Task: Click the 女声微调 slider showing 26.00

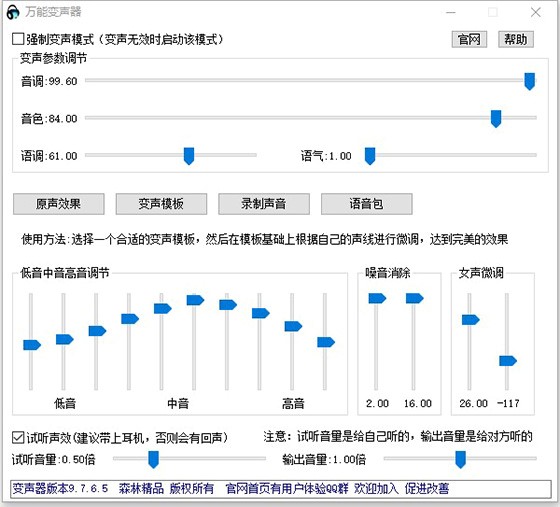Action: pos(471,320)
